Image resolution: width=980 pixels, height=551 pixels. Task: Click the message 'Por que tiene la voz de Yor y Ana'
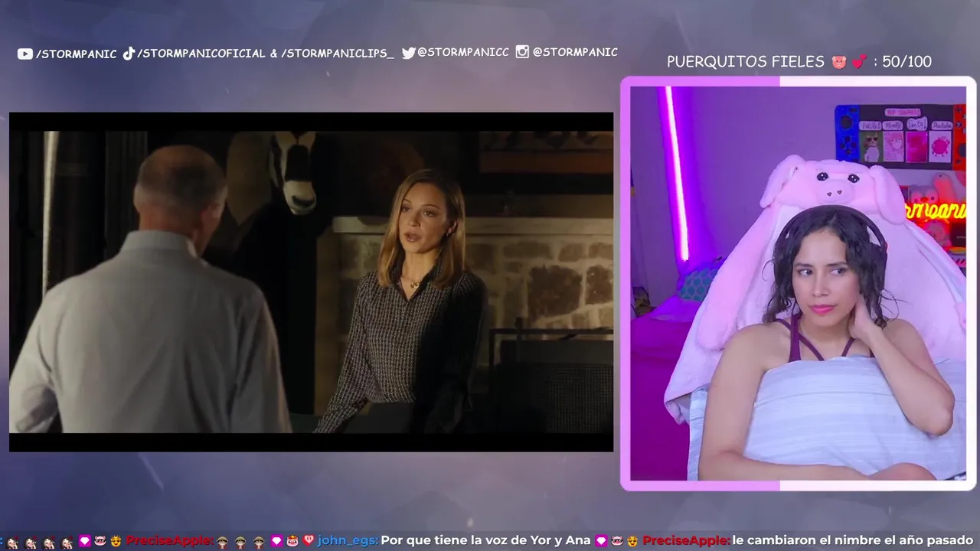pos(485,540)
